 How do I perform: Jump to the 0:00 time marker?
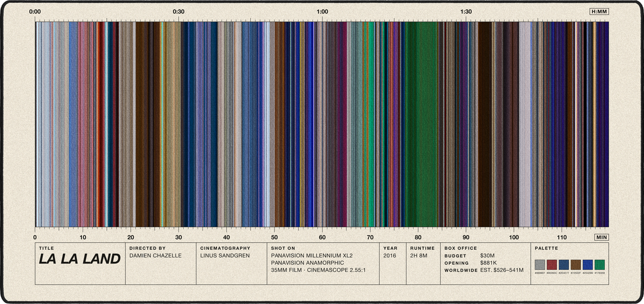pos(35,11)
